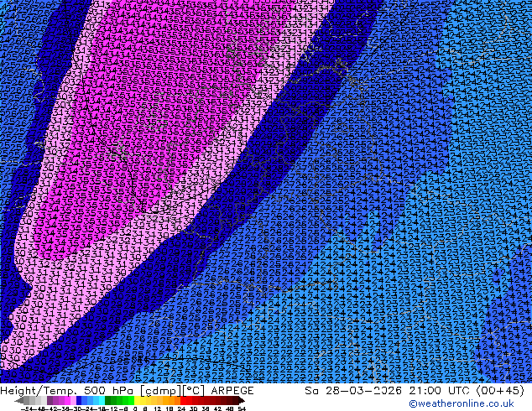Select the 'ARPEGE' model name label
The height and width of the screenshot is (411, 532).
pos(232,391)
